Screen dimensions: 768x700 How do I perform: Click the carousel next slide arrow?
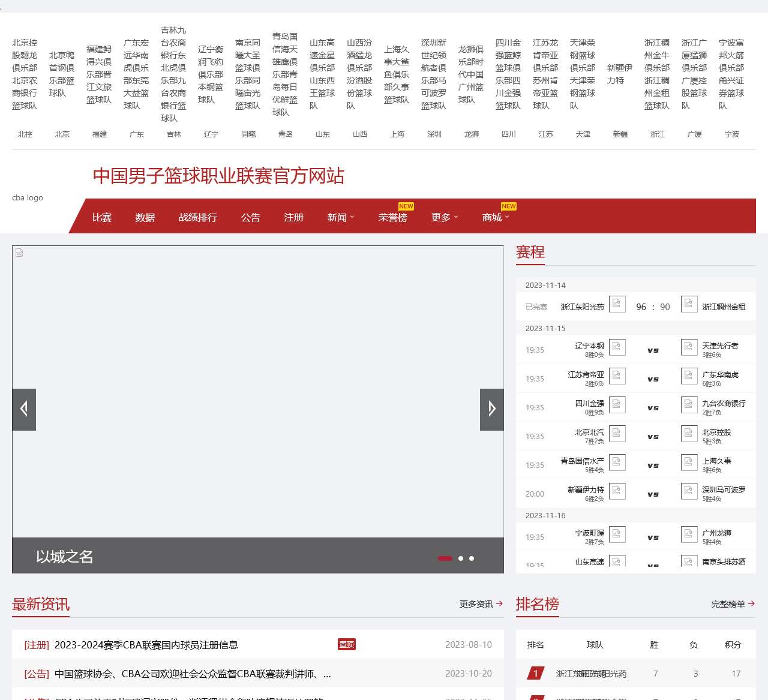(491, 410)
